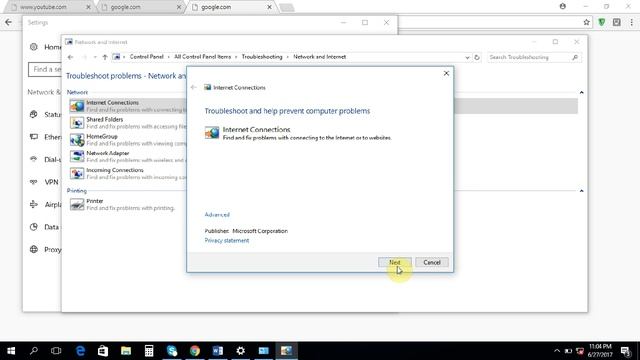Open the Store from the taskbar
640x360 pixels.
(103, 351)
